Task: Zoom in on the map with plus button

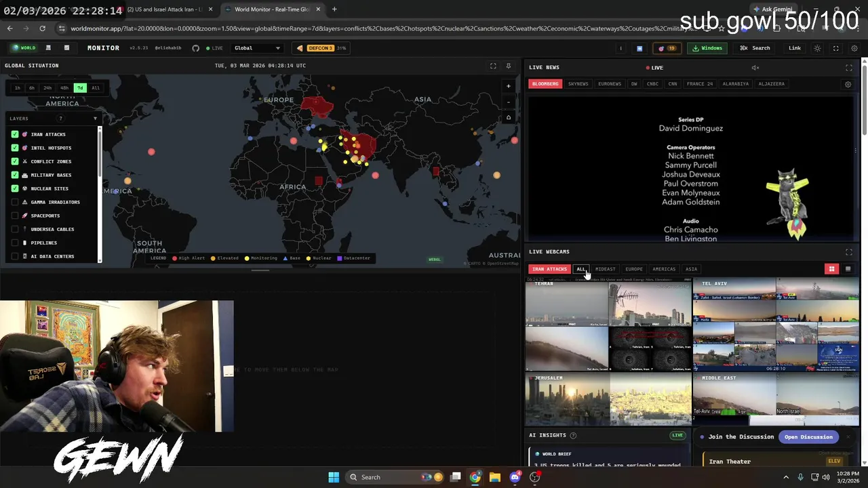Action: click(509, 86)
